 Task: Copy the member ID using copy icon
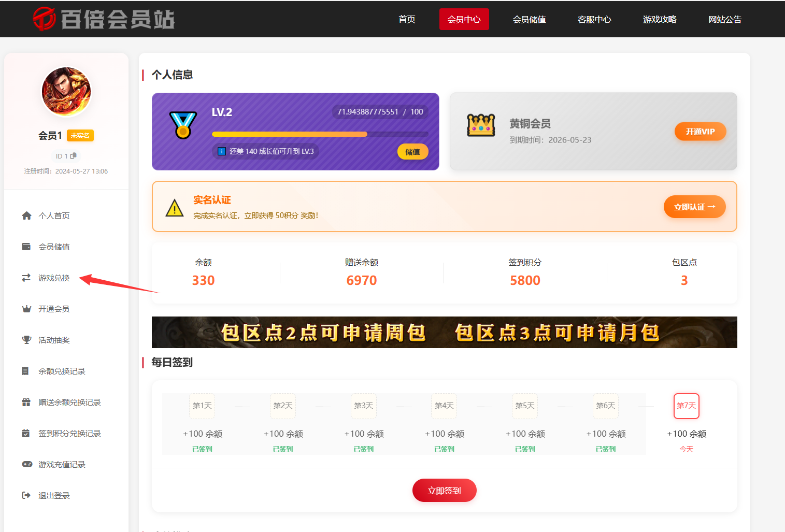click(x=74, y=156)
